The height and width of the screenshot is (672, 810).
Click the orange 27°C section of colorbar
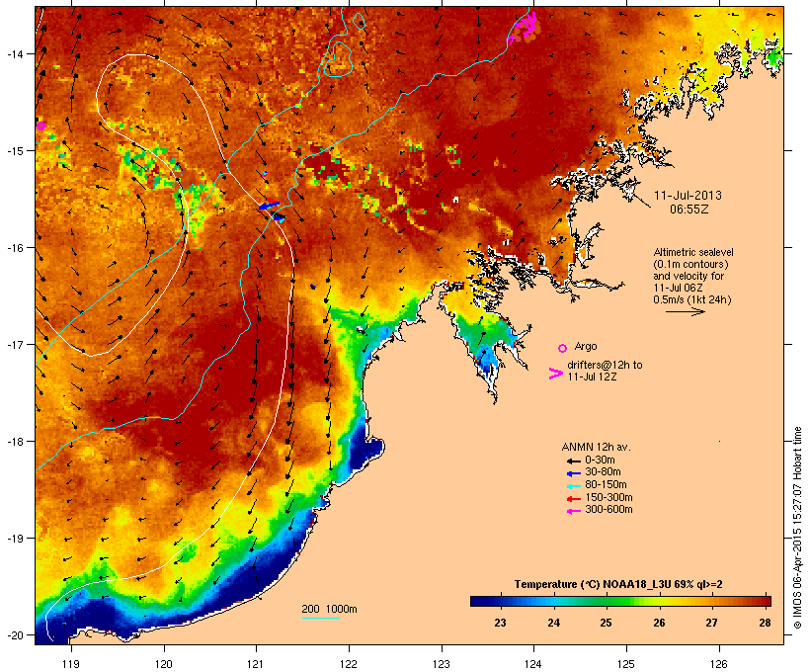coord(712,601)
